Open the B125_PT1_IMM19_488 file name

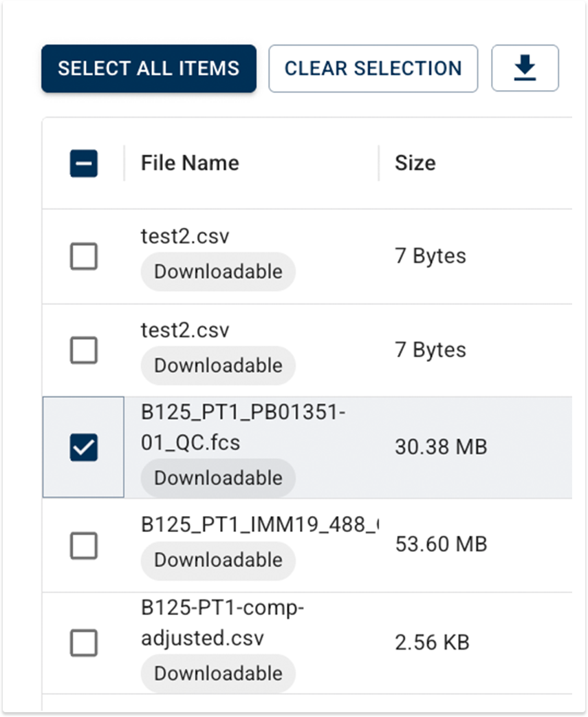259,525
